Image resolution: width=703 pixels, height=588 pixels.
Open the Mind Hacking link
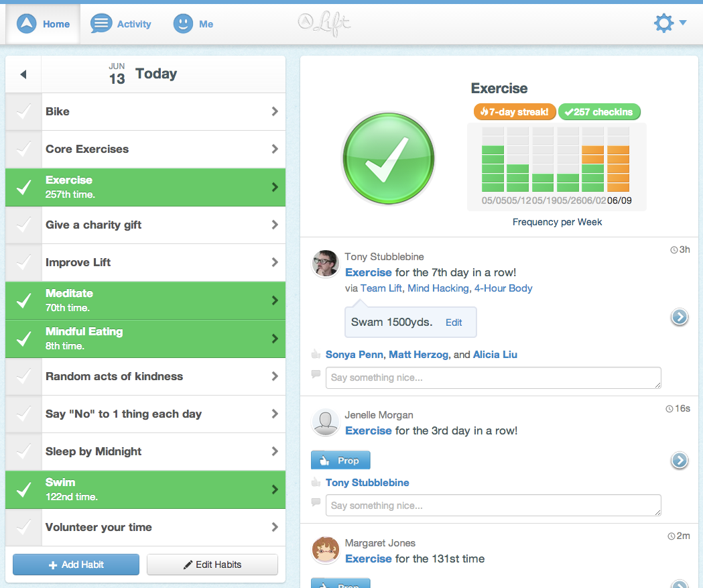(438, 288)
